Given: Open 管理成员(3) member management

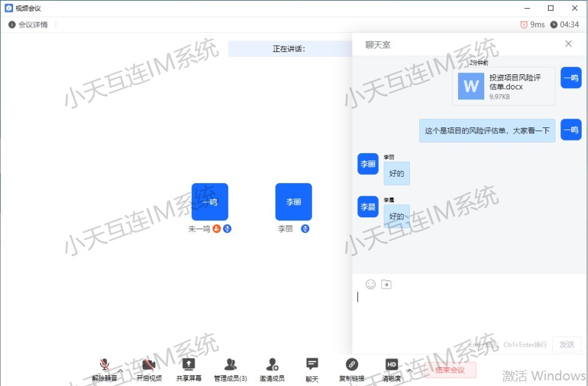Looking at the screenshot, I should click(230, 365).
